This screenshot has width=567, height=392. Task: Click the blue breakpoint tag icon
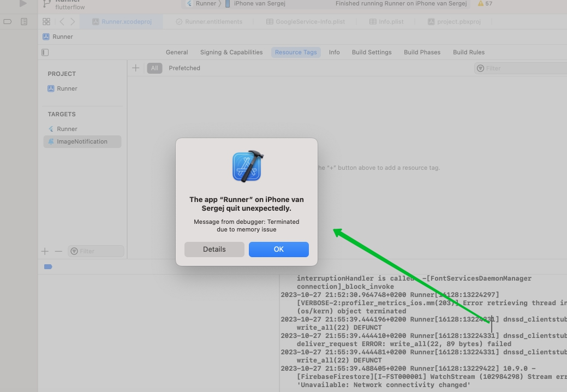pos(48,267)
